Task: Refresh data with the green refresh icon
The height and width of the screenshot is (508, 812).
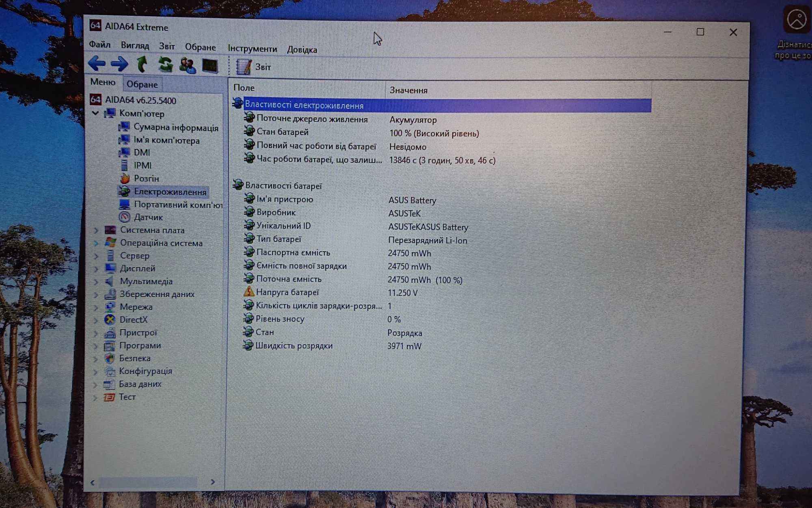Action: (165, 65)
